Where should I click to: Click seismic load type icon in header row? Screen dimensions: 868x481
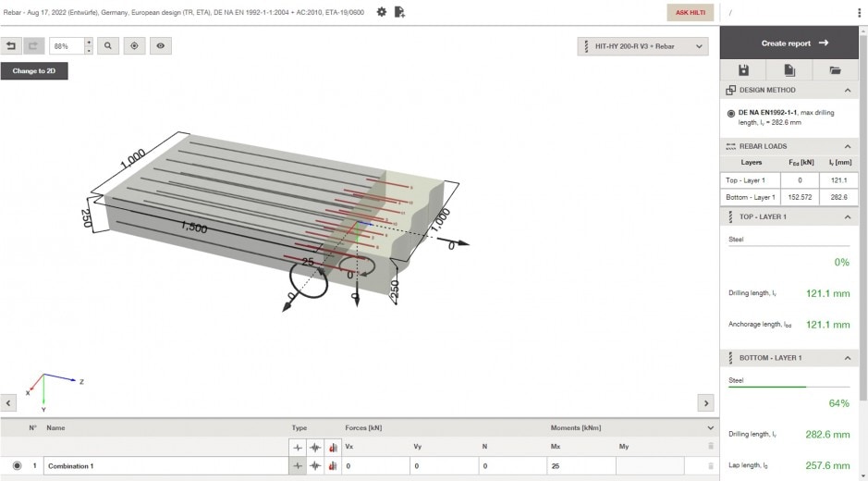(x=315, y=447)
